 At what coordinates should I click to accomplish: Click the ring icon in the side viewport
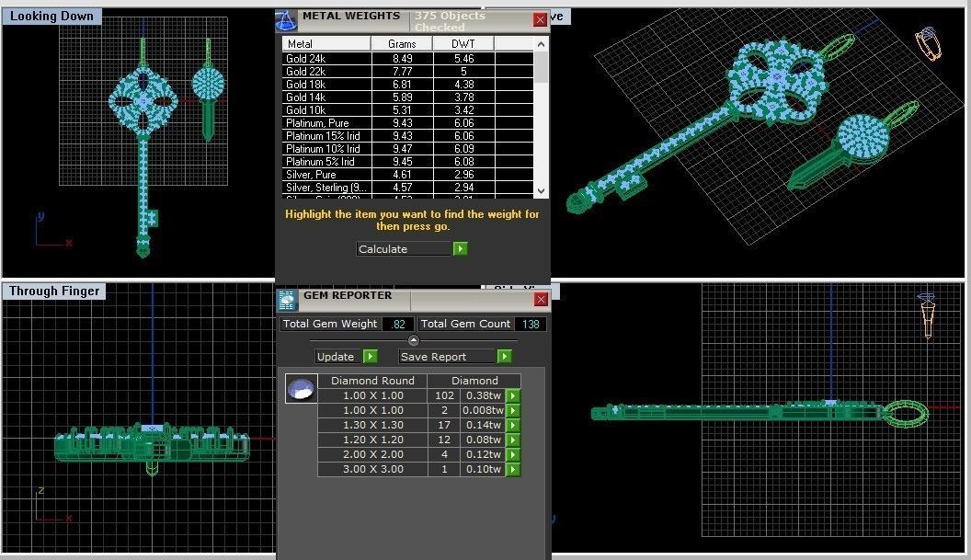coord(927,316)
